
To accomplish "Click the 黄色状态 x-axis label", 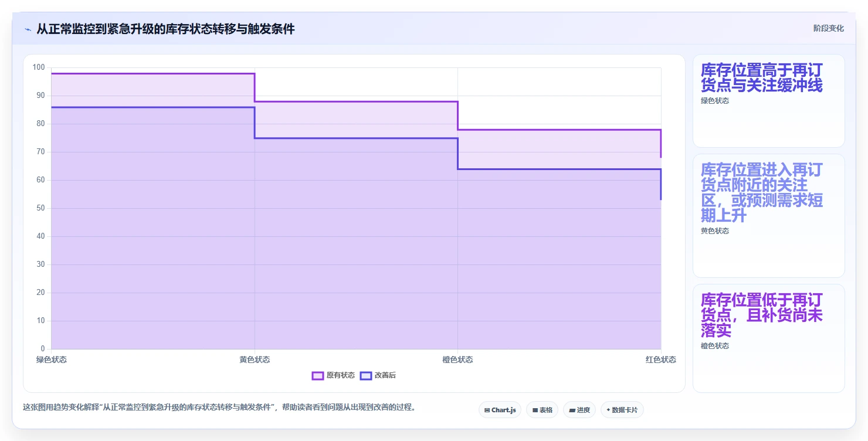I will coord(255,359).
